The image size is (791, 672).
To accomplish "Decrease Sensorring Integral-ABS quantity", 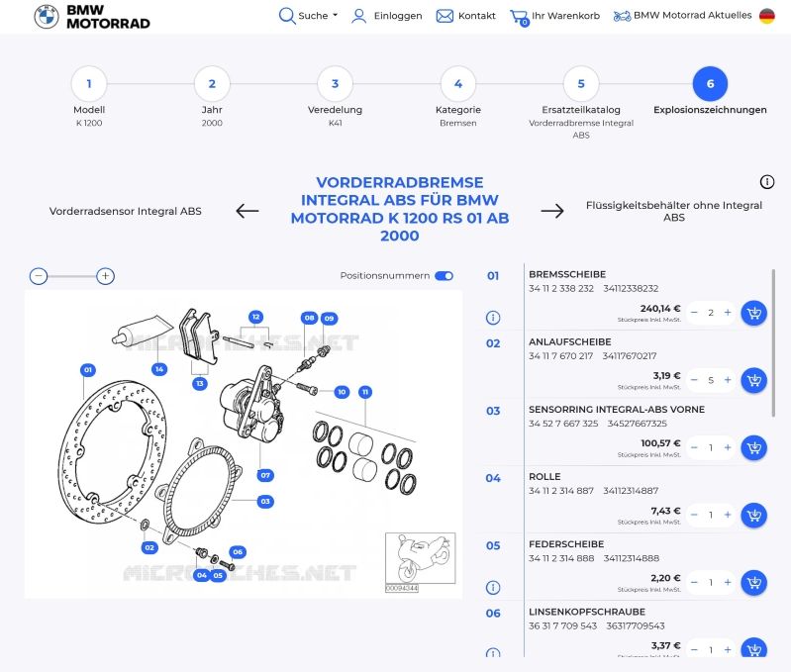I will pyautogui.click(x=694, y=447).
